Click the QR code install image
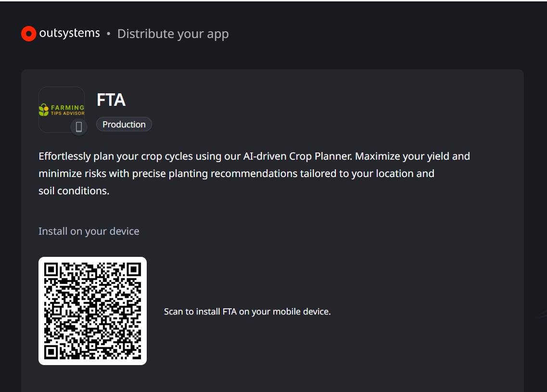This screenshot has width=547, height=392. pos(92,311)
